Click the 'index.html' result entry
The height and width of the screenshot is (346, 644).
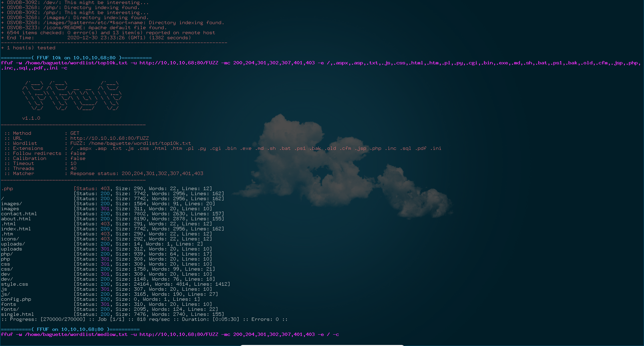(x=112, y=229)
